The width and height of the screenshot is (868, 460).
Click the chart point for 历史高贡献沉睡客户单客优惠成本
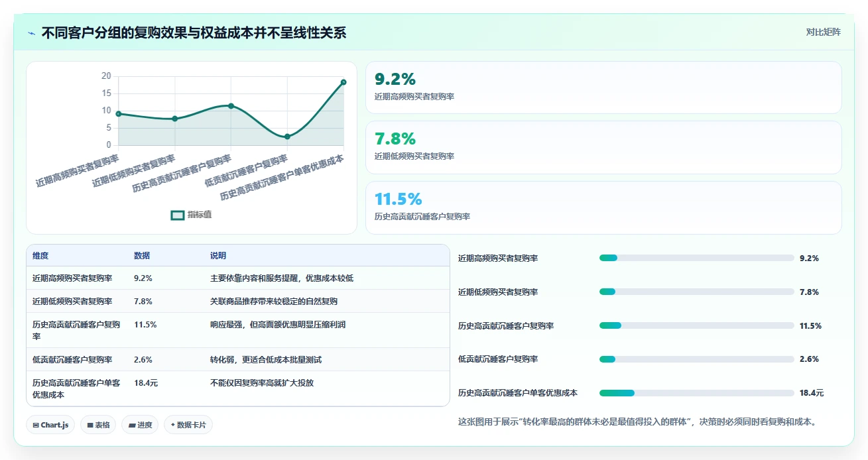point(343,82)
